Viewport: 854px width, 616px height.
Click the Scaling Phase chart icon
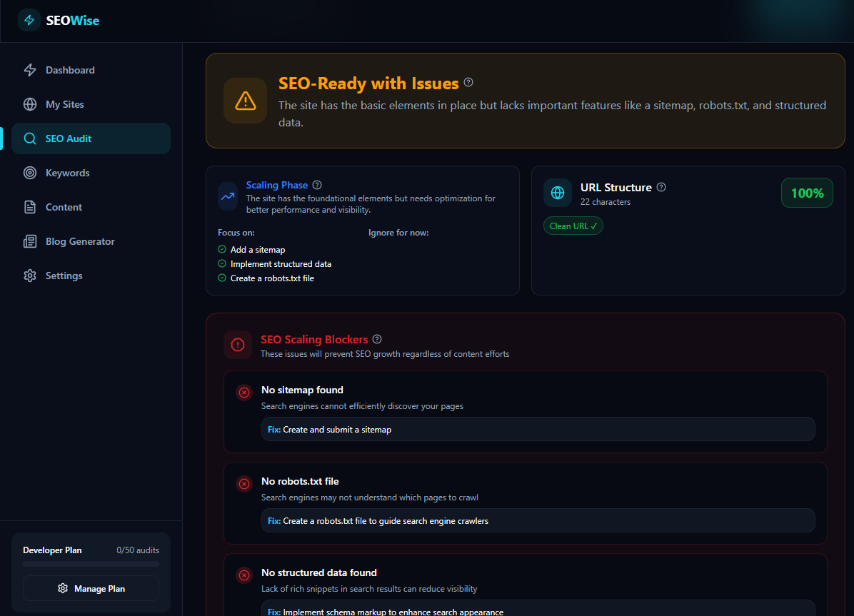[227, 196]
